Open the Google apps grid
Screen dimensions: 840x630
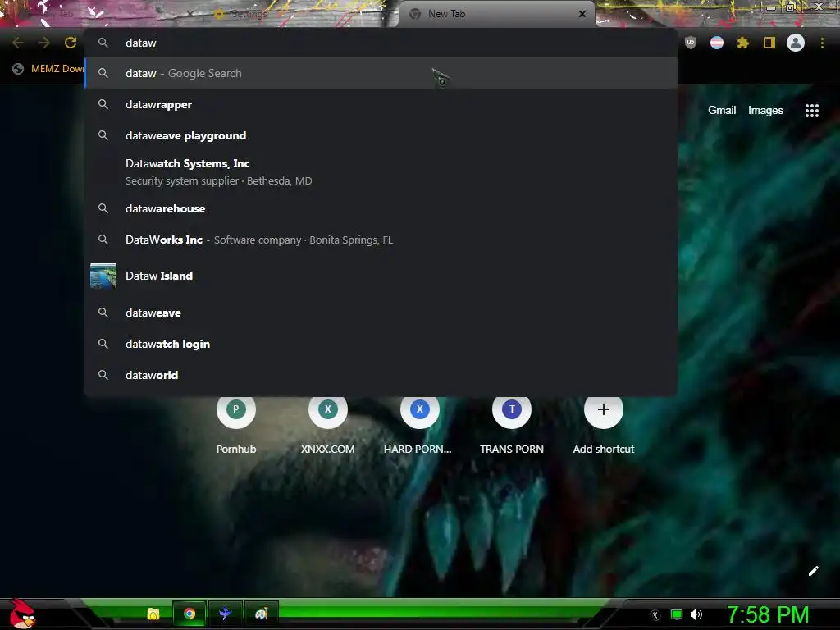click(x=812, y=111)
